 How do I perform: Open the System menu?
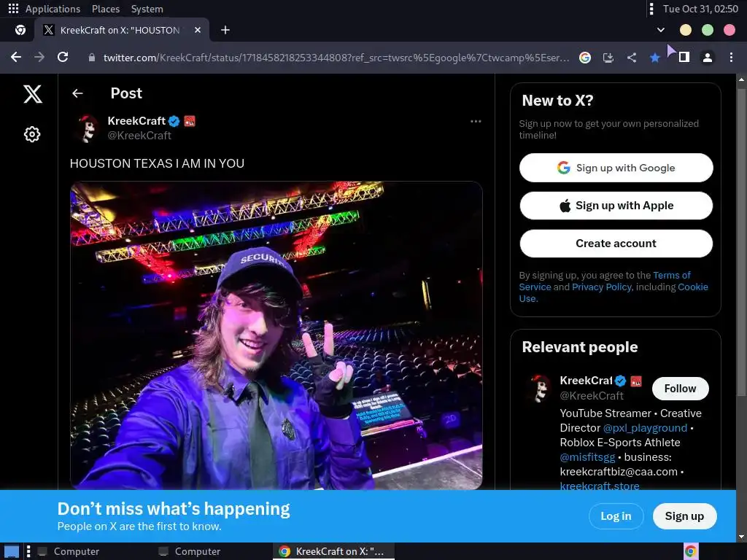click(x=147, y=9)
